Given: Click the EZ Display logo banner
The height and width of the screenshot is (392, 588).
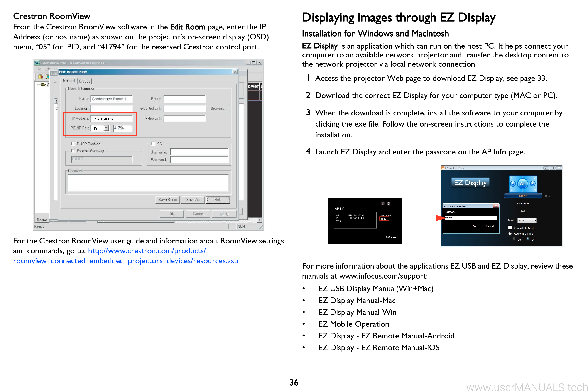Looking at the screenshot, I should 470,183.
